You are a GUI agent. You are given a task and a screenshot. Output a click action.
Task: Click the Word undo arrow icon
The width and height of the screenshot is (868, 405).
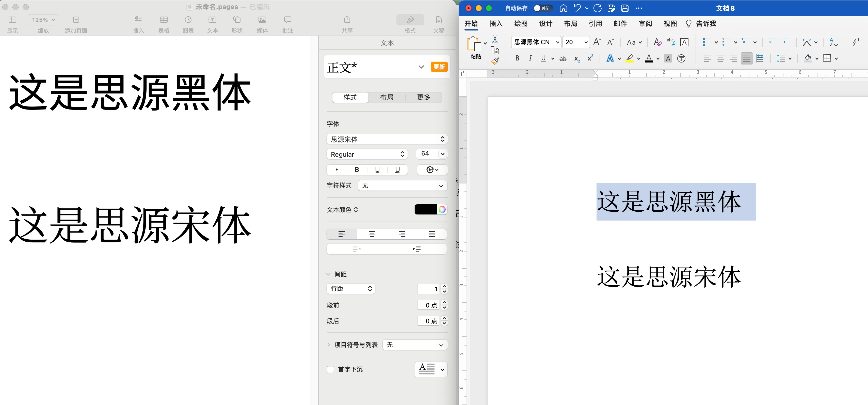[577, 8]
